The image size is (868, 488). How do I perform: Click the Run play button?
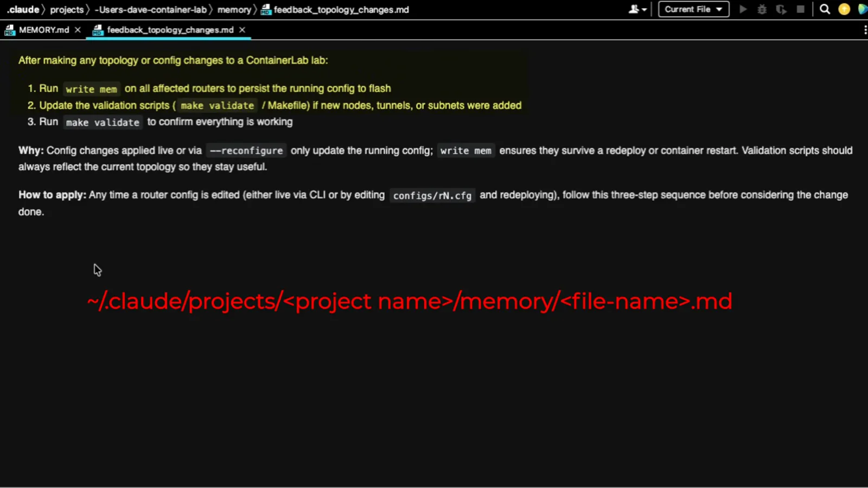pyautogui.click(x=743, y=9)
